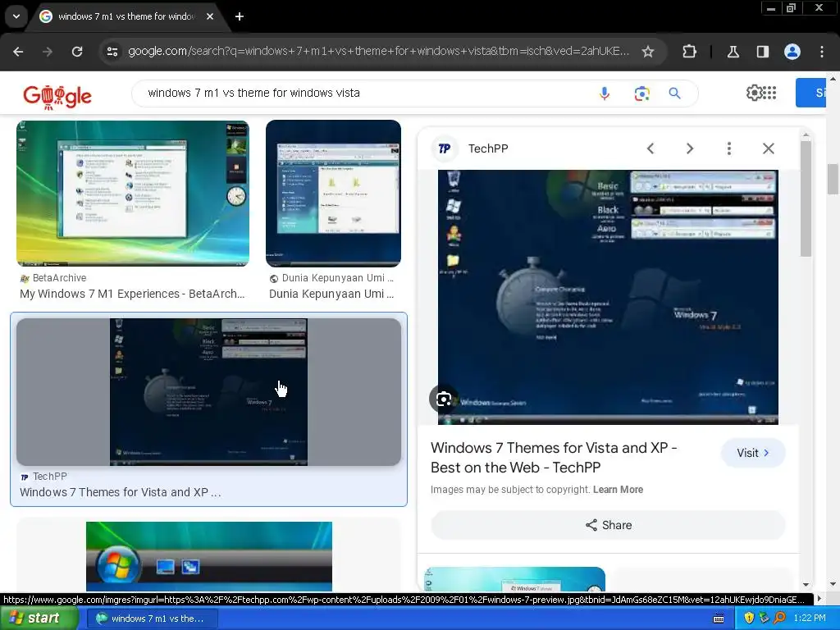Screen dimensions: 840x630
Task: Click My Windows 7 M1 Experiences title
Action: click(132, 294)
